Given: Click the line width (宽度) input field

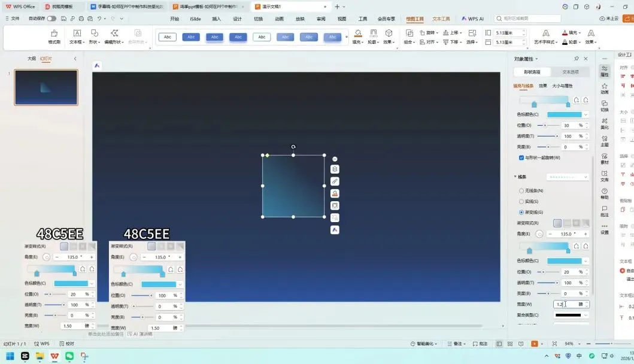Looking at the screenshot, I should pos(571,304).
